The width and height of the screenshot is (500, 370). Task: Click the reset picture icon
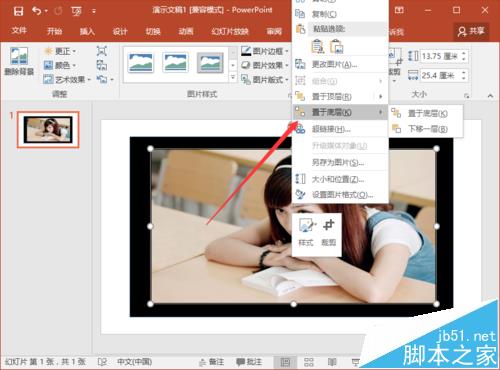tap(102, 79)
